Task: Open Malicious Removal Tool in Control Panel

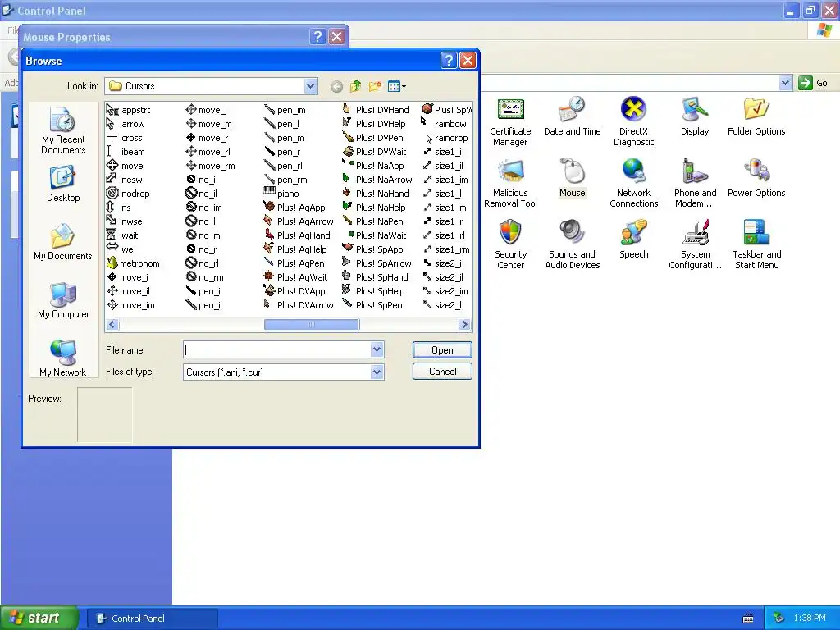Action: (x=510, y=184)
